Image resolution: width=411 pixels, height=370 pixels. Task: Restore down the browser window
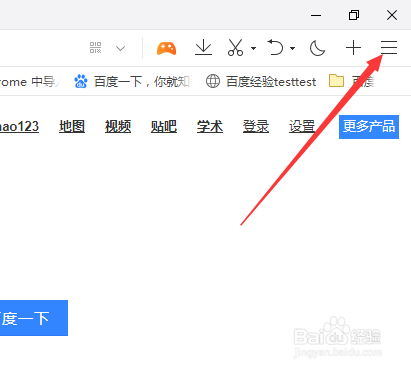coord(354,15)
